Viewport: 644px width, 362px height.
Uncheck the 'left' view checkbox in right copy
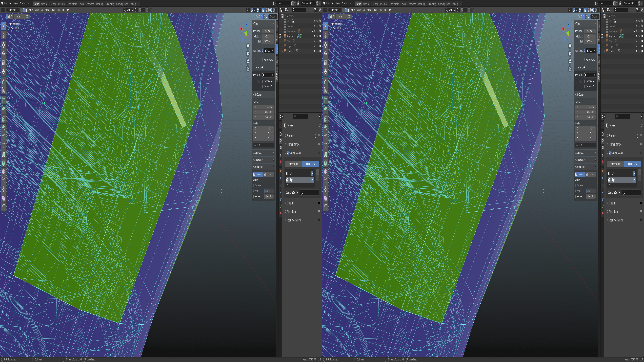(634, 173)
